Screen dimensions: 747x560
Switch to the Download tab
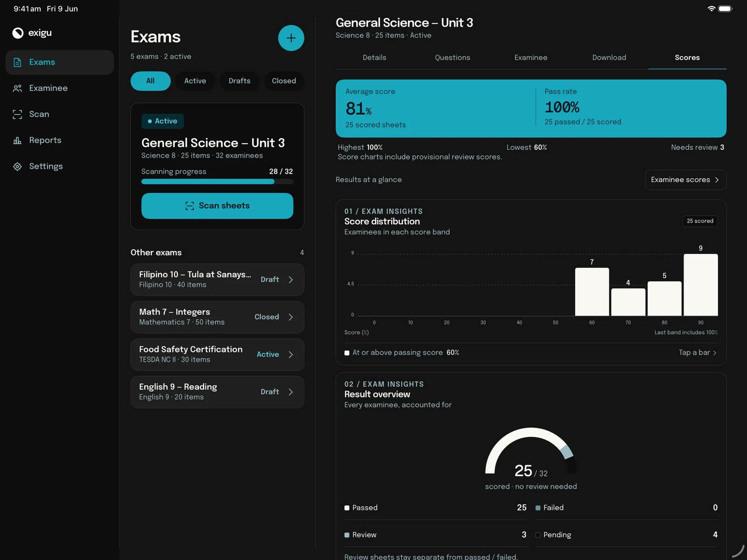pyautogui.click(x=609, y=57)
